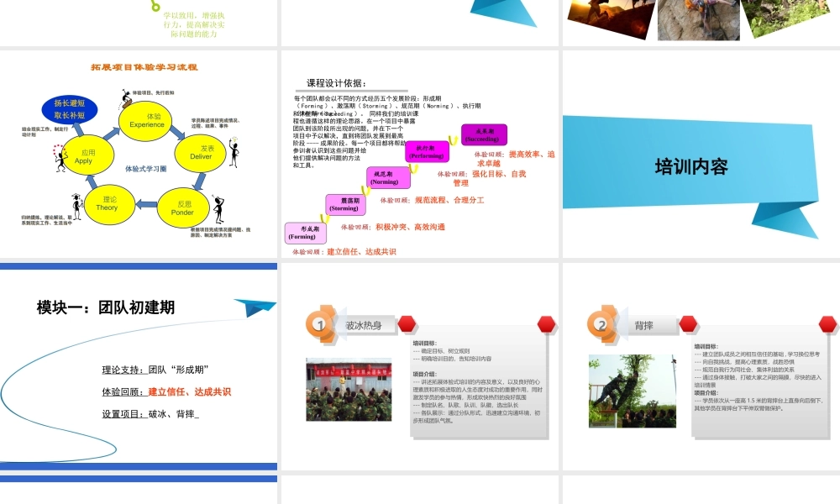Click the 震荡期 (Storming) stage box

[345, 205]
